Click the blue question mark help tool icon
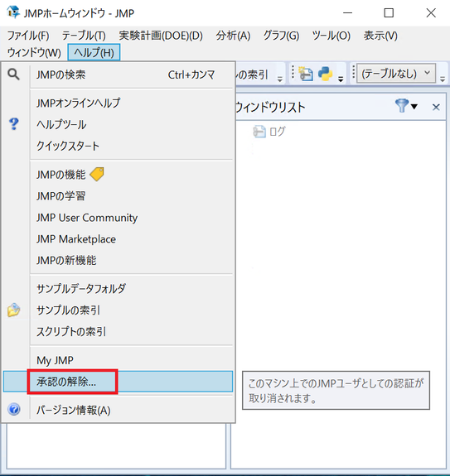The image size is (450, 476). coord(13,124)
